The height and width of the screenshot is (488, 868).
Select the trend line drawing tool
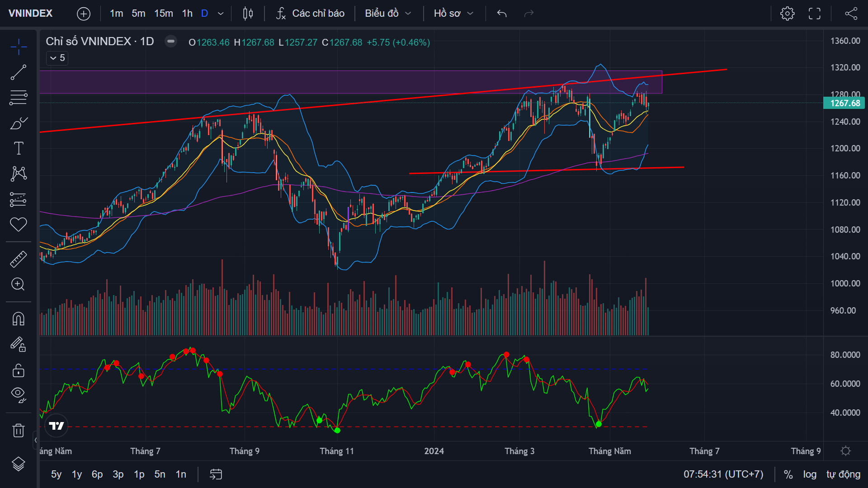(x=19, y=72)
